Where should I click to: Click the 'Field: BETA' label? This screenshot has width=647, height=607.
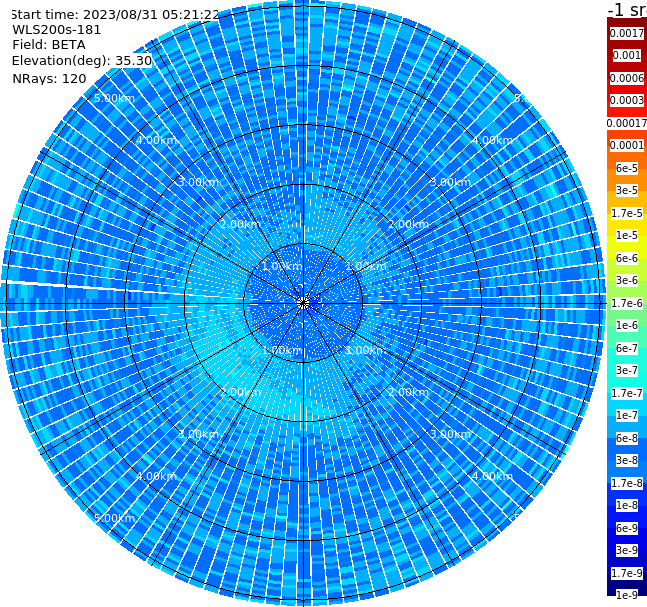tap(49, 45)
